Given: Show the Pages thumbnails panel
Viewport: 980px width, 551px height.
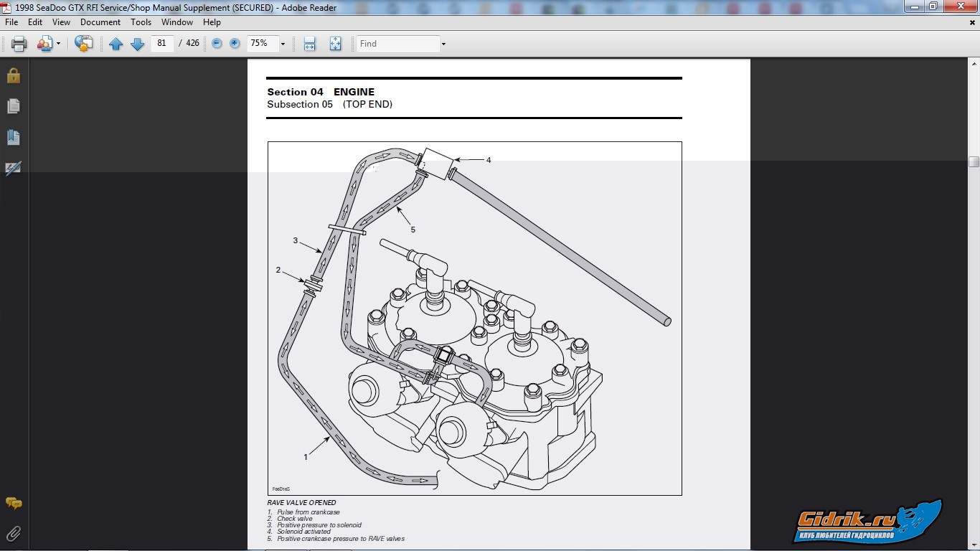Looking at the screenshot, I should pos(14,106).
